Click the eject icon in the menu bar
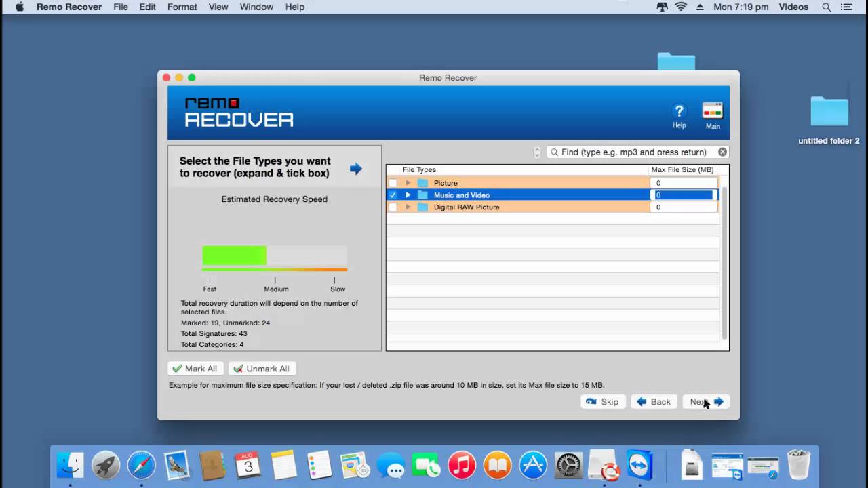 pos(699,7)
